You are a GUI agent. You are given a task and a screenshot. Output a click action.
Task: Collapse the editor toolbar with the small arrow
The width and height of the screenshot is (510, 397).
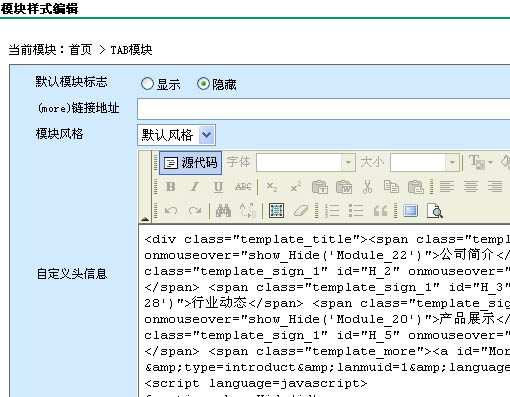(145, 219)
